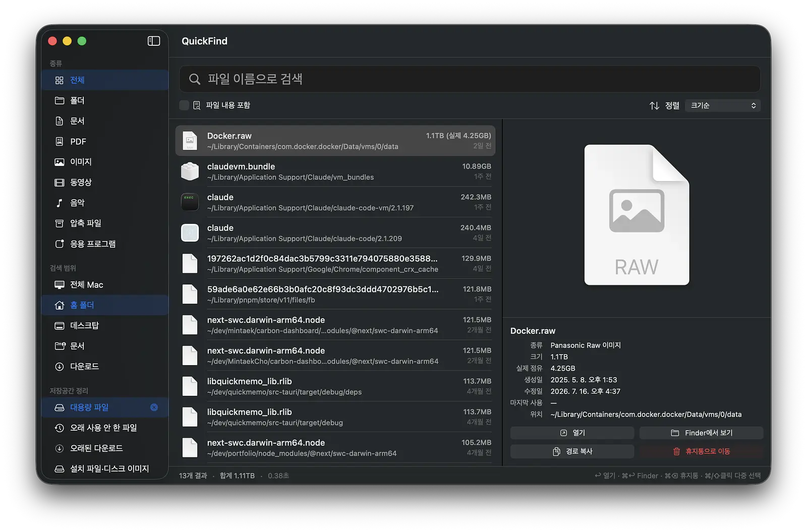Click the RAW file preview thumbnail
The height and width of the screenshot is (532, 807).
tap(637, 215)
